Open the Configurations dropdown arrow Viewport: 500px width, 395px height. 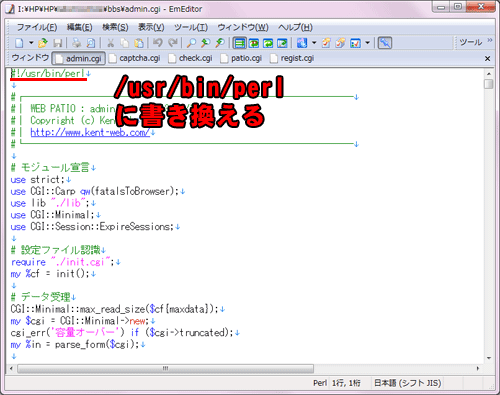[314, 43]
